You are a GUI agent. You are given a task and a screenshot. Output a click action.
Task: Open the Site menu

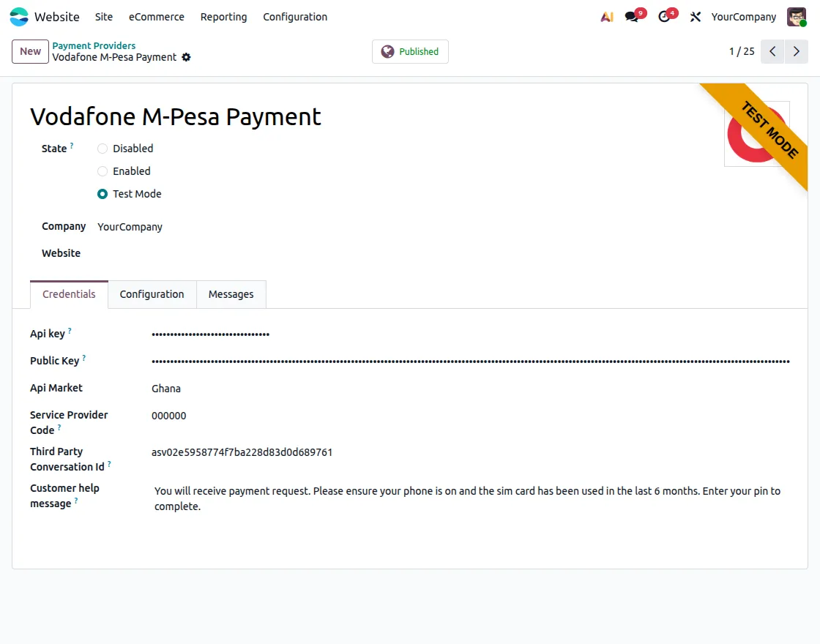tap(103, 17)
